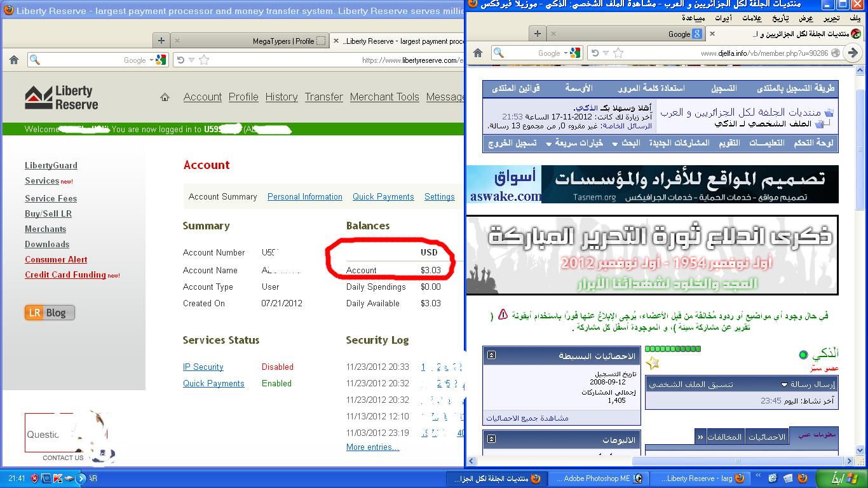Close the Google tab

[x=553, y=34]
